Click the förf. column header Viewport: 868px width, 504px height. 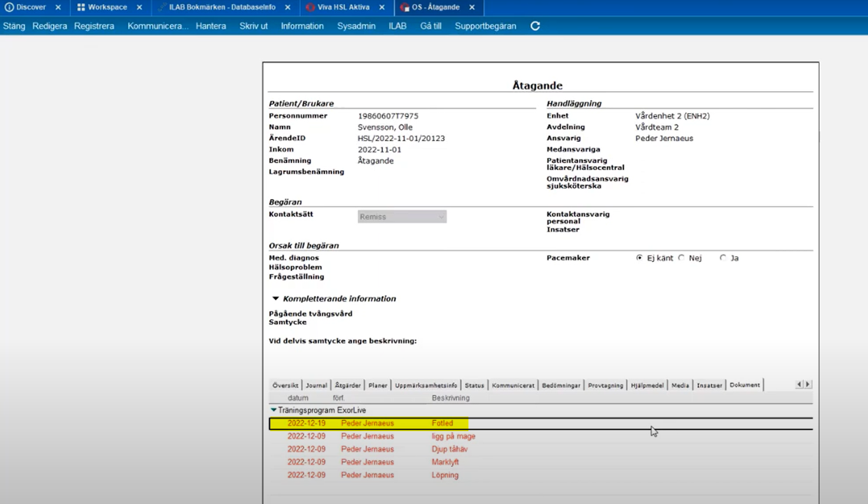coord(338,398)
